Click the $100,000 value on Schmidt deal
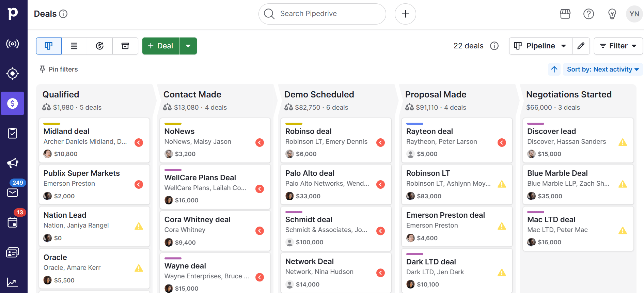Screen dimensions: 644x293 310,242
